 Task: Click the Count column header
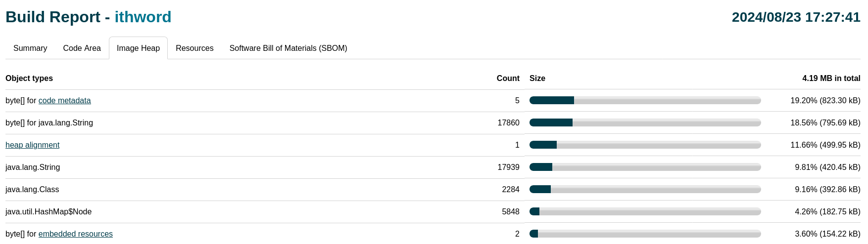point(508,79)
